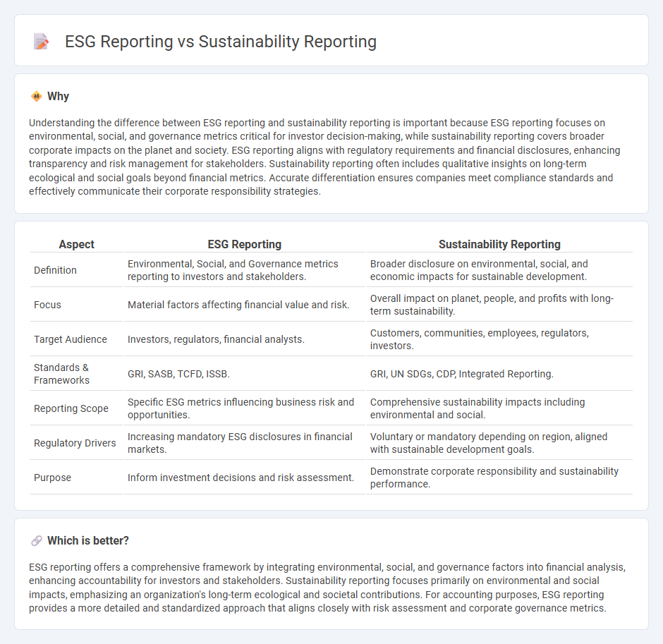The width and height of the screenshot is (663, 644).
Task: Select the Purpose row label
Action: point(52,478)
